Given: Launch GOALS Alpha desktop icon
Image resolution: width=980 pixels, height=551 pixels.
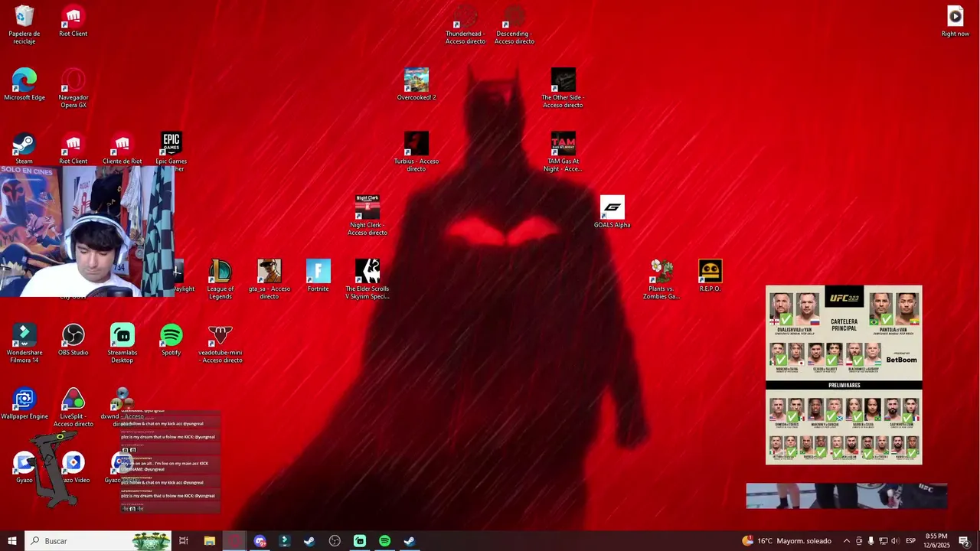Looking at the screenshot, I should 612,212.
